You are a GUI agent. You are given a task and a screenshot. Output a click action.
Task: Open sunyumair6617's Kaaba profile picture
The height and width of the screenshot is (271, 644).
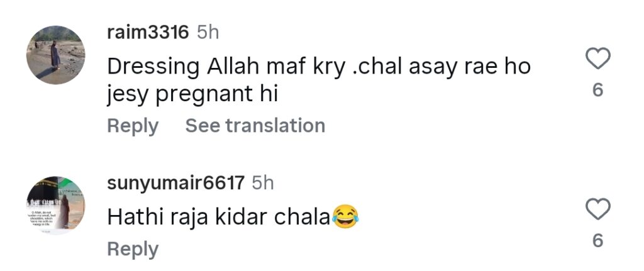56,206
